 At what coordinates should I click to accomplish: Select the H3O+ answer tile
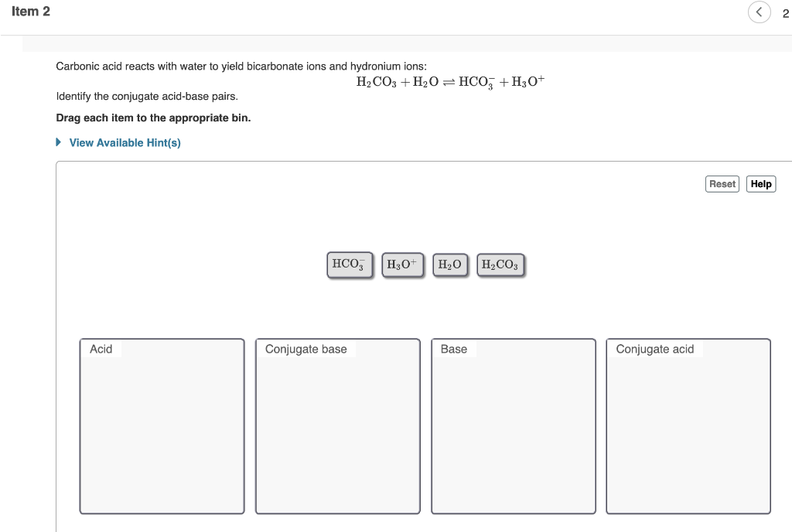click(401, 264)
